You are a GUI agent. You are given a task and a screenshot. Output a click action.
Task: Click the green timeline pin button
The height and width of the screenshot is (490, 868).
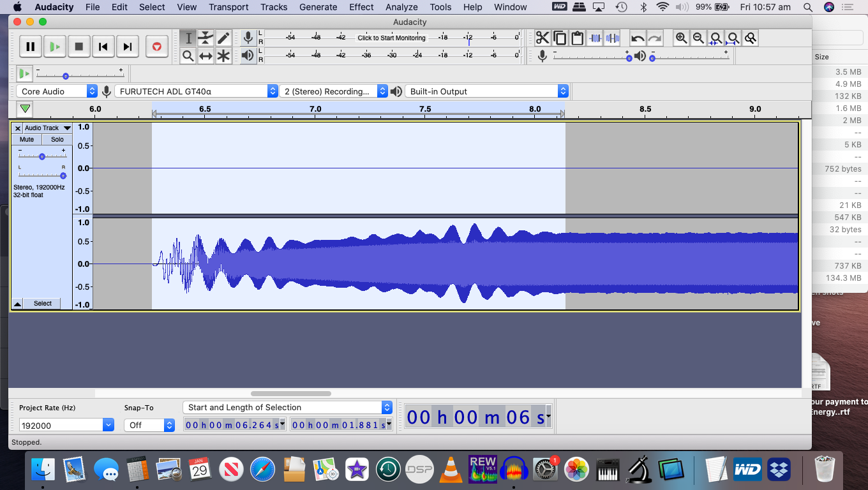pyautogui.click(x=25, y=108)
